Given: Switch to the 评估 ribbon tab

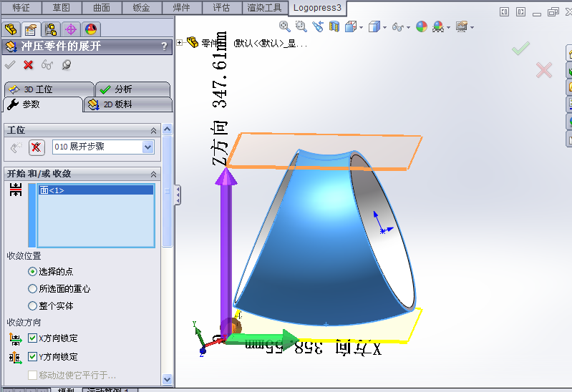Looking at the screenshot, I should [221, 8].
